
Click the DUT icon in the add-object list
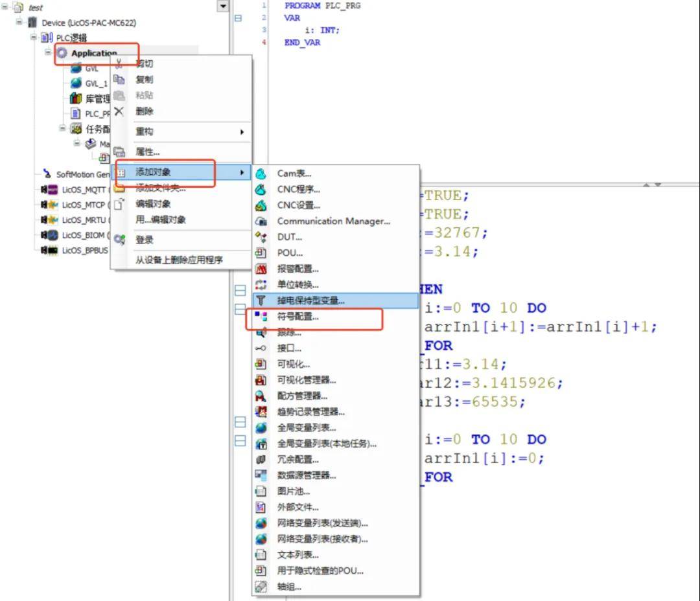pos(261,237)
